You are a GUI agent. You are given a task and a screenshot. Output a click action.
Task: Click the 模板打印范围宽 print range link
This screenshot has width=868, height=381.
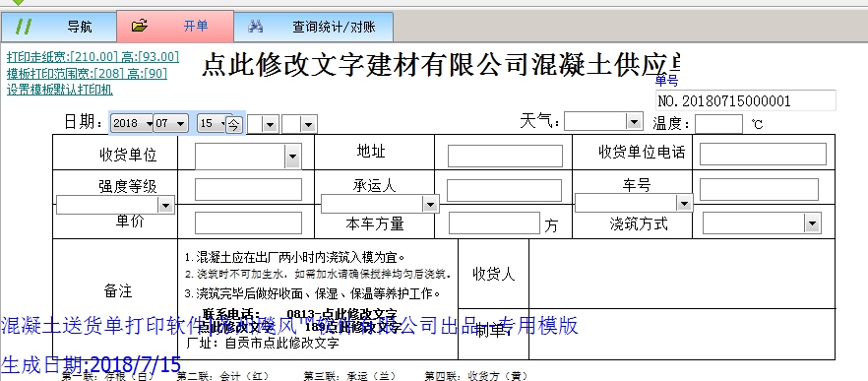click(x=87, y=73)
